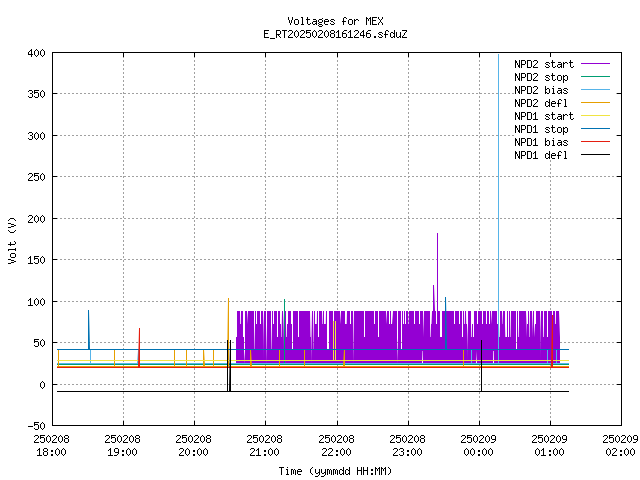Click the y-axis tick value -50

36,426
